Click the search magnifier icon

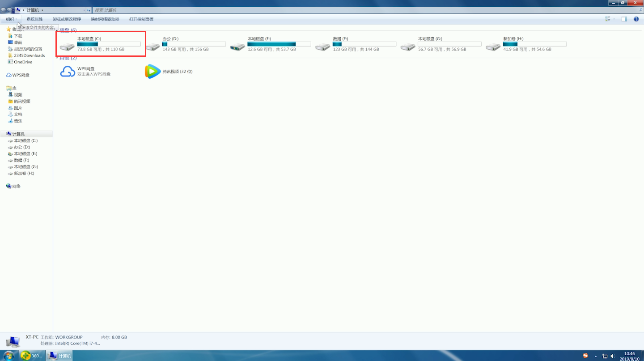(x=640, y=10)
